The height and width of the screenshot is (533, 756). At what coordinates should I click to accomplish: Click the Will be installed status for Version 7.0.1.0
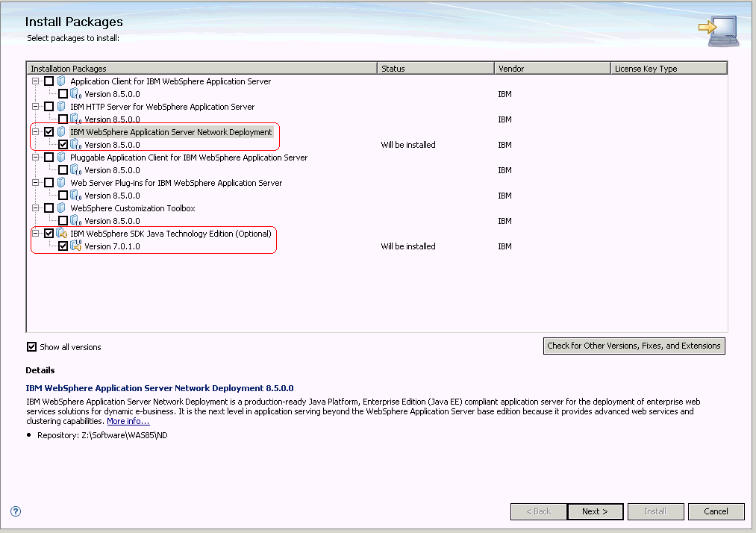tap(408, 246)
